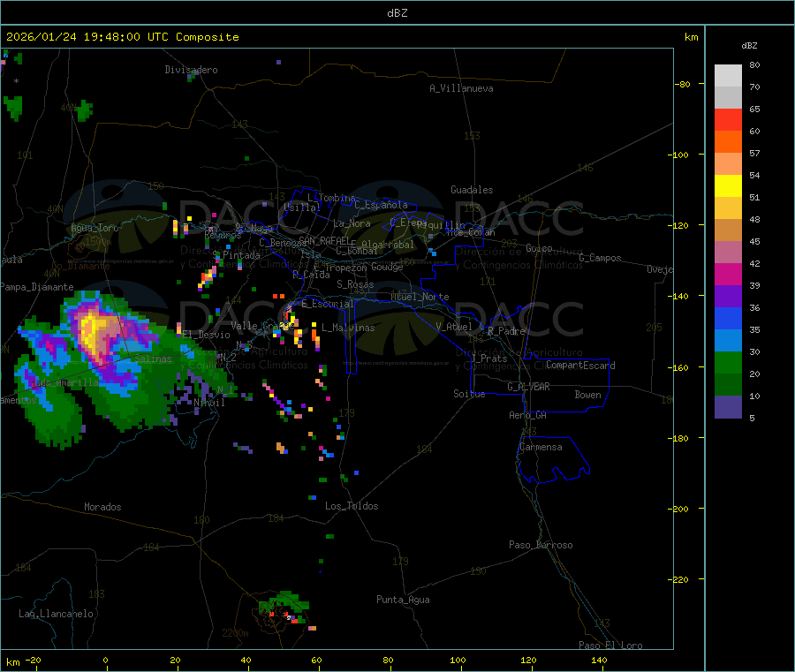Click the Bowen place label
Image resolution: width=795 pixels, height=672 pixels.
(588, 395)
